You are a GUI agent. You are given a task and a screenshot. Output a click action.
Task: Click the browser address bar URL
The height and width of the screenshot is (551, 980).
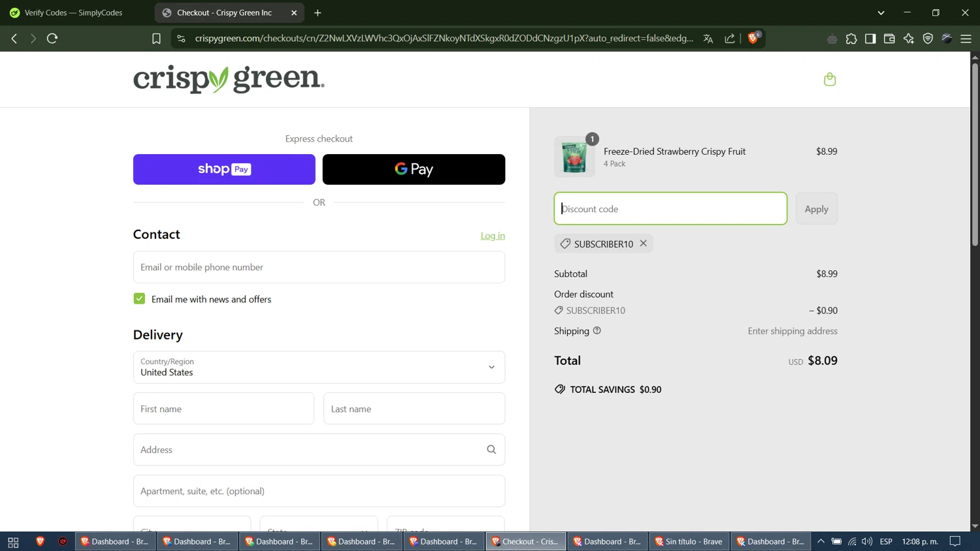(x=444, y=39)
